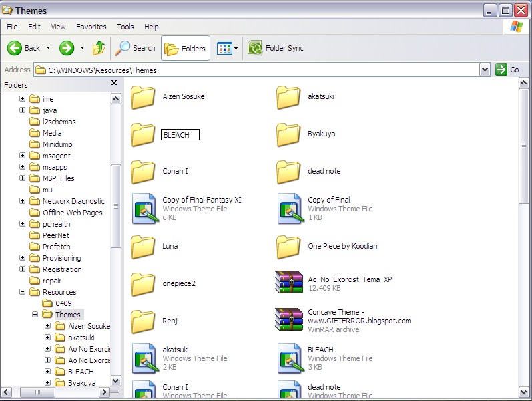532x401 pixels.
Task: Select the BLEACH Windows Theme File icon
Action: [291, 358]
